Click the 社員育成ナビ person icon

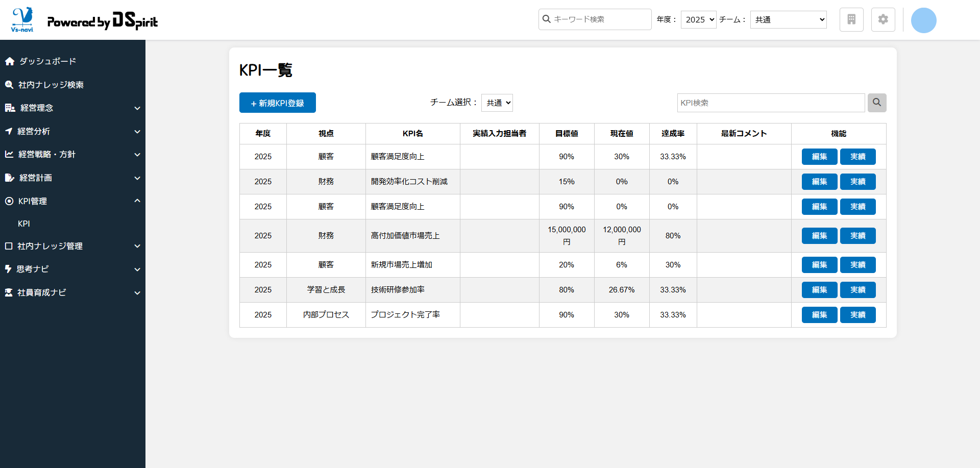click(9, 292)
